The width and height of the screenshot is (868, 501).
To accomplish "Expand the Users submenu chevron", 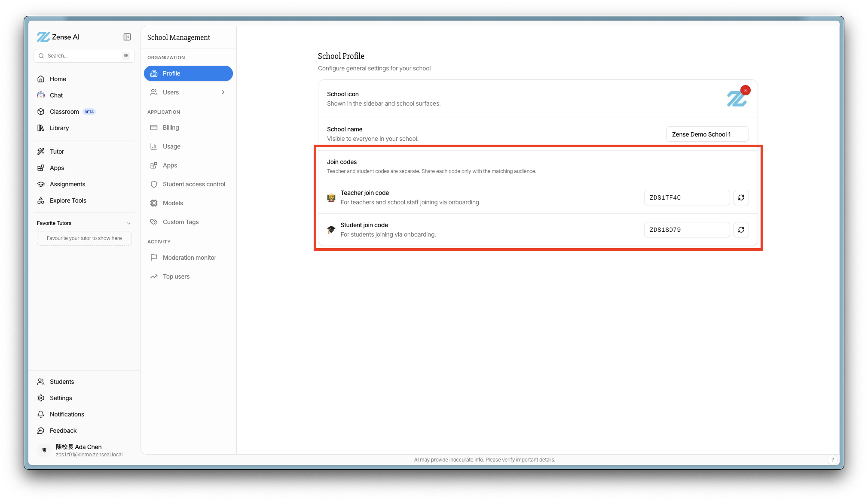I will coord(223,92).
